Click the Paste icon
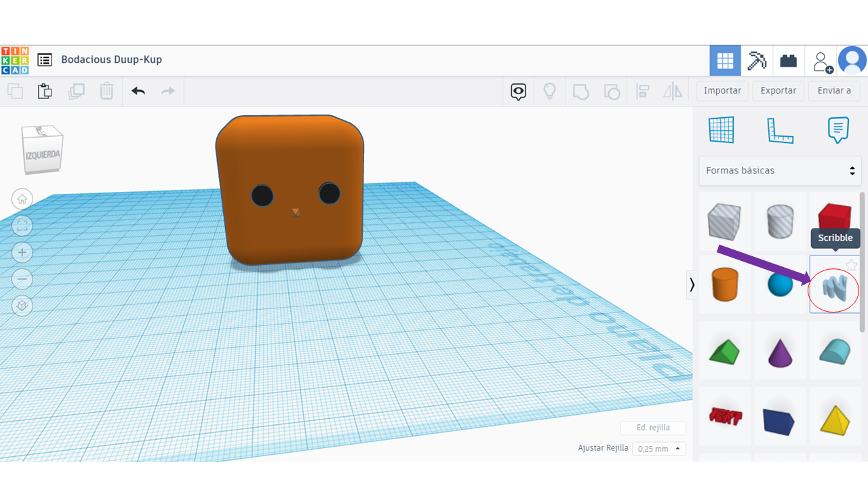This screenshot has height=488, width=868. tap(45, 91)
